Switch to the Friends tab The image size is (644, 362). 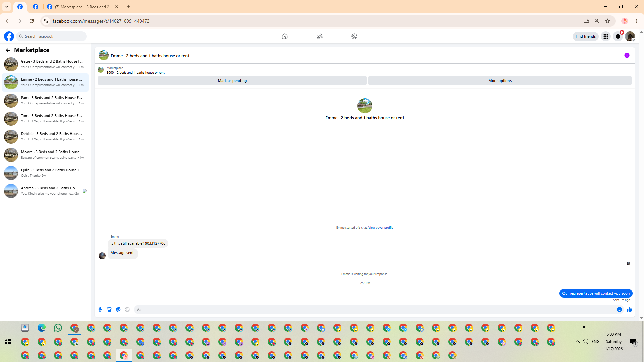click(x=319, y=36)
